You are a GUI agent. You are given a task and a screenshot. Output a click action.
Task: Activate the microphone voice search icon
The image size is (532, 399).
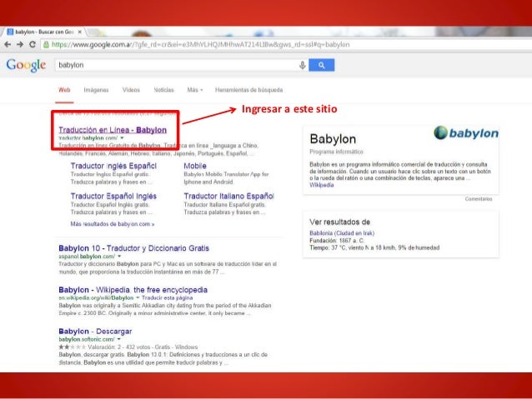tap(303, 65)
